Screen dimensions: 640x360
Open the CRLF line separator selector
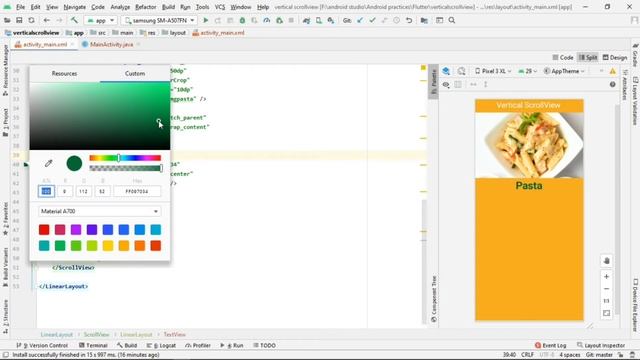527,355
